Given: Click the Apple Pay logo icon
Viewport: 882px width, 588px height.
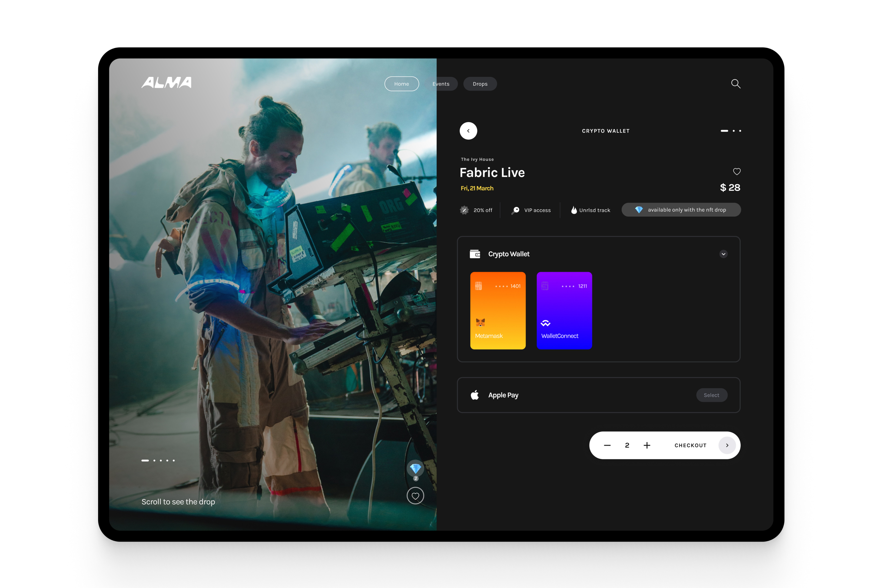Looking at the screenshot, I should [475, 395].
